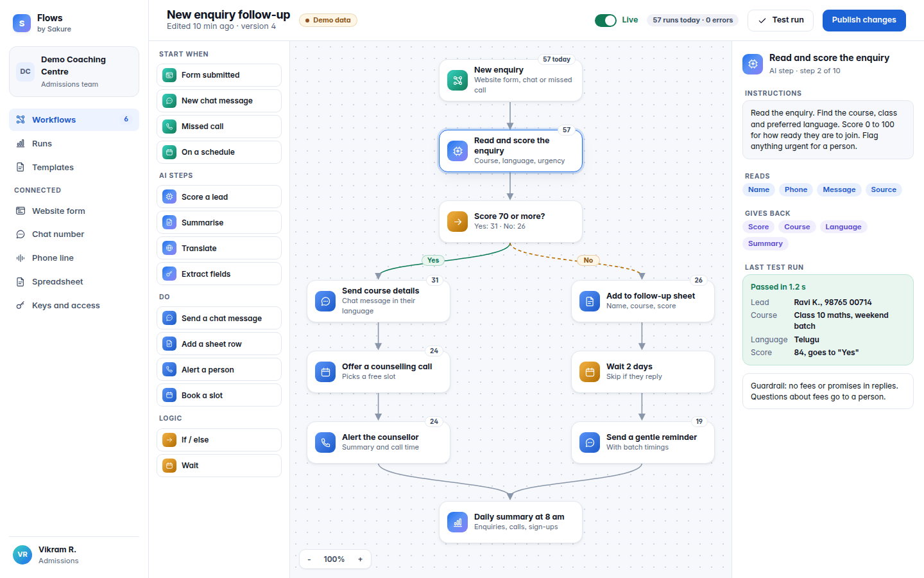This screenshot has width=924, height=578.
Task: Pick the Extract fields AI step
Action: [x=219, y=274]
